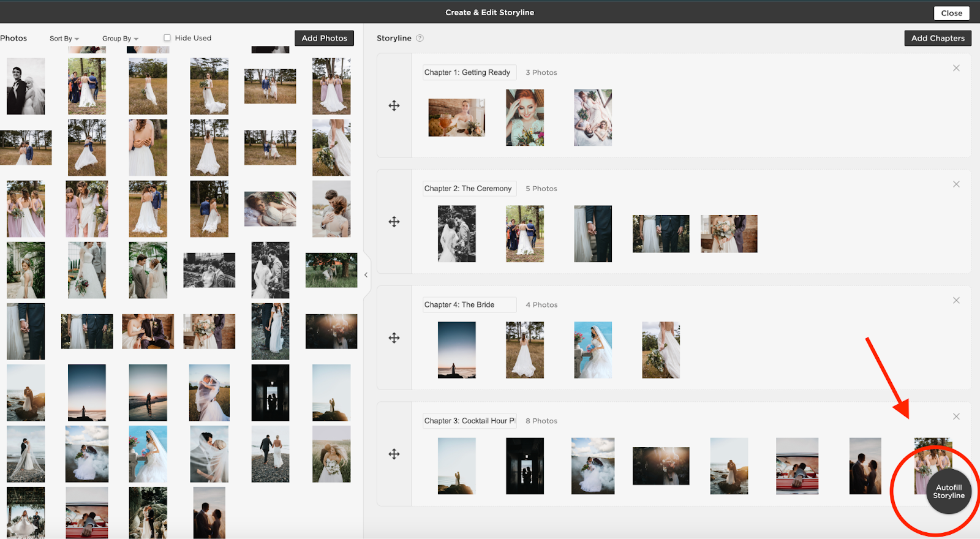Screen dimensions: 980x539
Task: Click the 5 Photos count for Chapter 2
Action: [541, 189]
